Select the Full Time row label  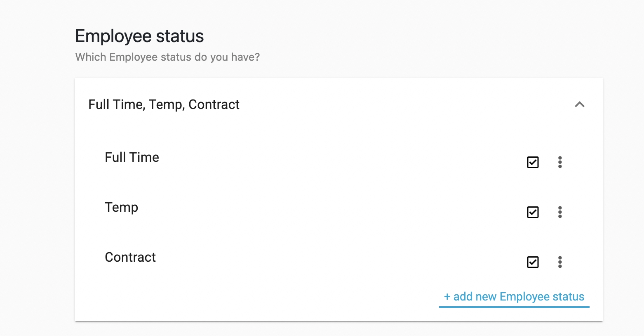(x=132, y=157)
